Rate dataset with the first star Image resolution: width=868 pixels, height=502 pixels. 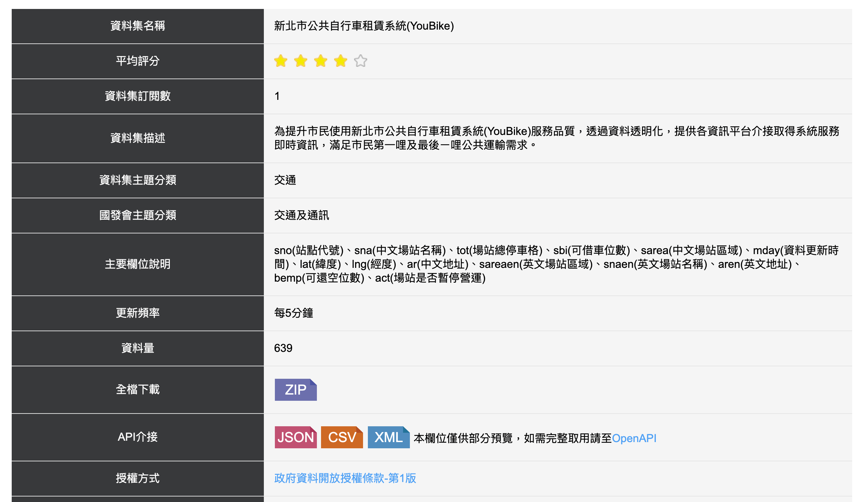click(281, 61)
